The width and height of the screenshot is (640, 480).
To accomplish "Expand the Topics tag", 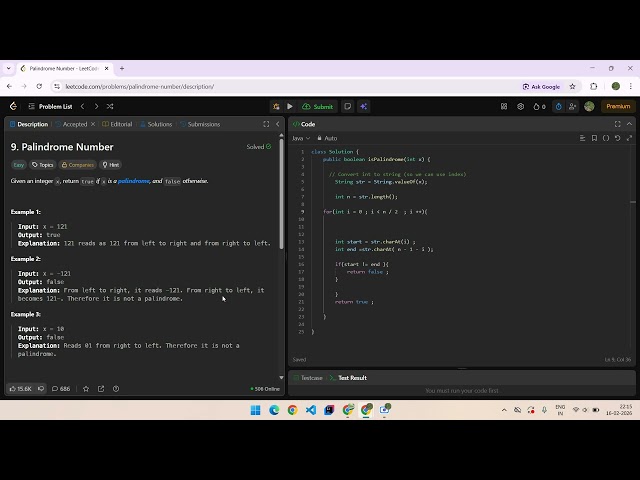I will click(42, 165).
